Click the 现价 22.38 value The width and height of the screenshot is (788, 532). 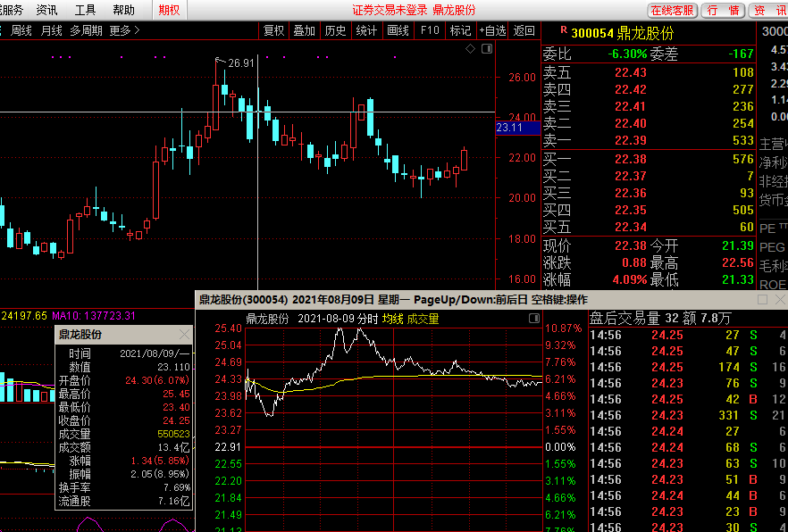point(631,246)
